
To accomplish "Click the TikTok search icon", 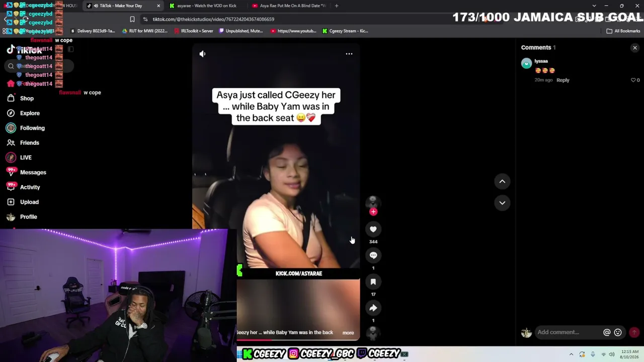I will (x=11, y=66).
